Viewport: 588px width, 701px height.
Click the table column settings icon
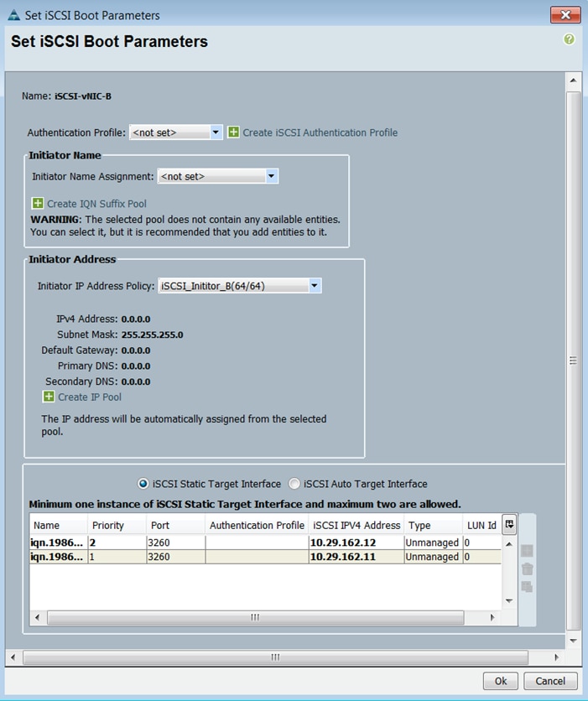pyautogui.click(x=509, y=524)
